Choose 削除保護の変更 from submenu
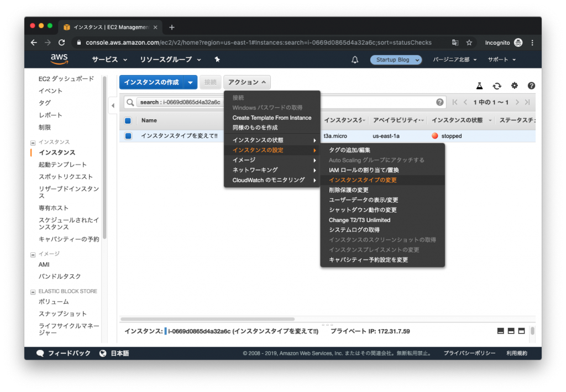Viewport: 566px width, 392px height. tap(382, 190)
